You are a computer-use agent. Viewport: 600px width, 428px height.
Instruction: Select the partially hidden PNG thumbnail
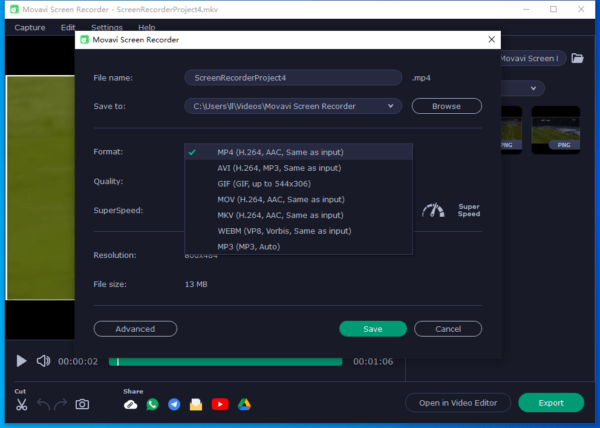512,130
